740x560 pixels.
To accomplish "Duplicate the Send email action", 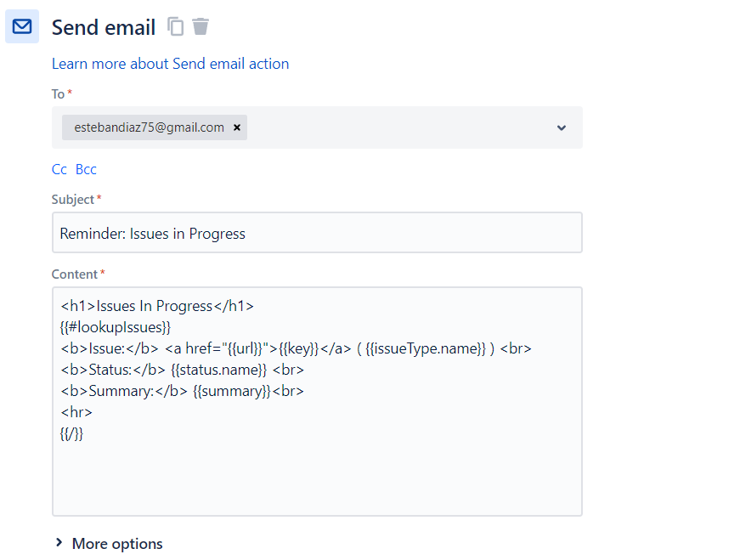I will pyautogui.click(x=175, y=26).
